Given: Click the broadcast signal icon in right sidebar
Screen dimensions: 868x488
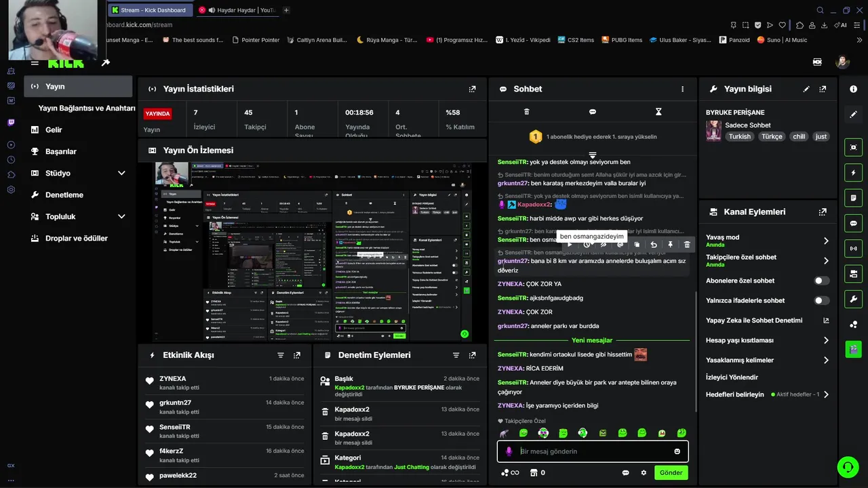Looking at the screenshot, I should (x=853, y=249).
